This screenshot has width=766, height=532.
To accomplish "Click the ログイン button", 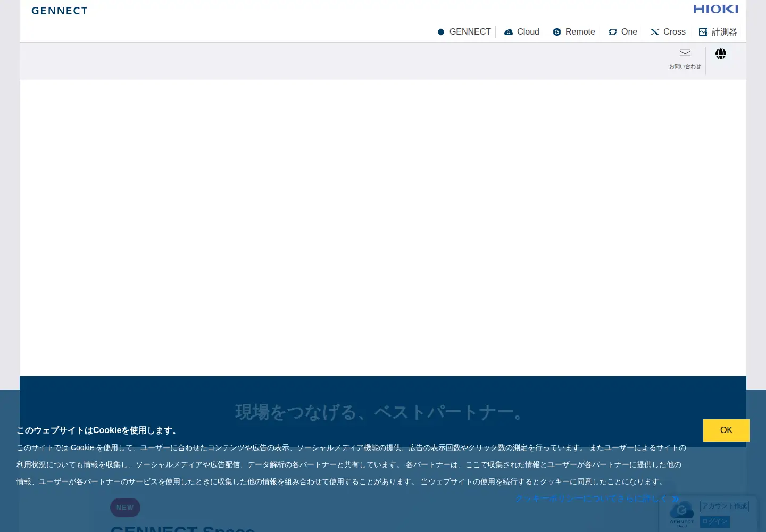I will [x=715, y=522].
